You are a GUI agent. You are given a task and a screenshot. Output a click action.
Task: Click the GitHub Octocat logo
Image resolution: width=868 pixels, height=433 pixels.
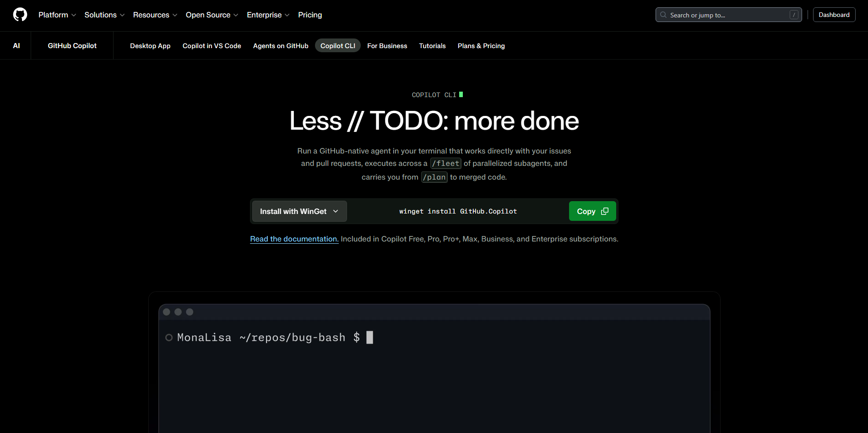point(20,15)
